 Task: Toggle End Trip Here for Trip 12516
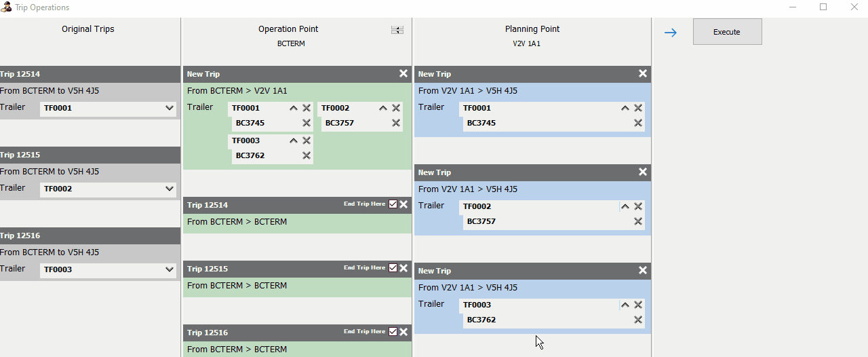pos(393,332)
